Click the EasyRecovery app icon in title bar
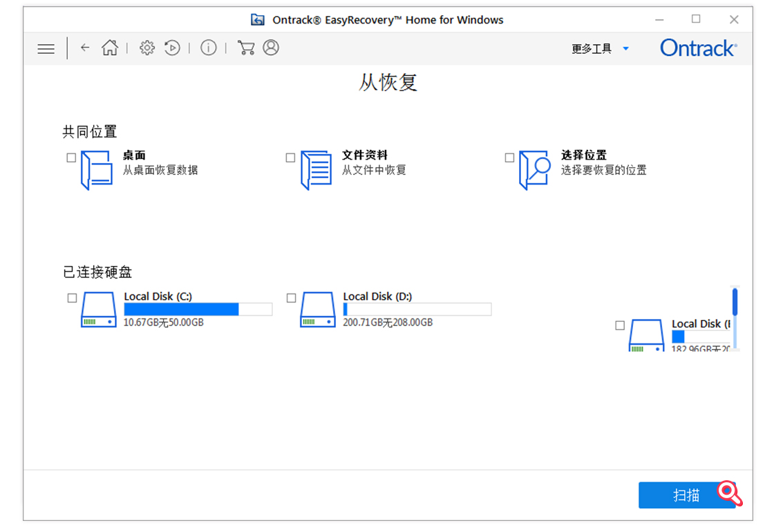Image resolution: width=774 pixels, height=532 pixels. (x=257, y=20)
